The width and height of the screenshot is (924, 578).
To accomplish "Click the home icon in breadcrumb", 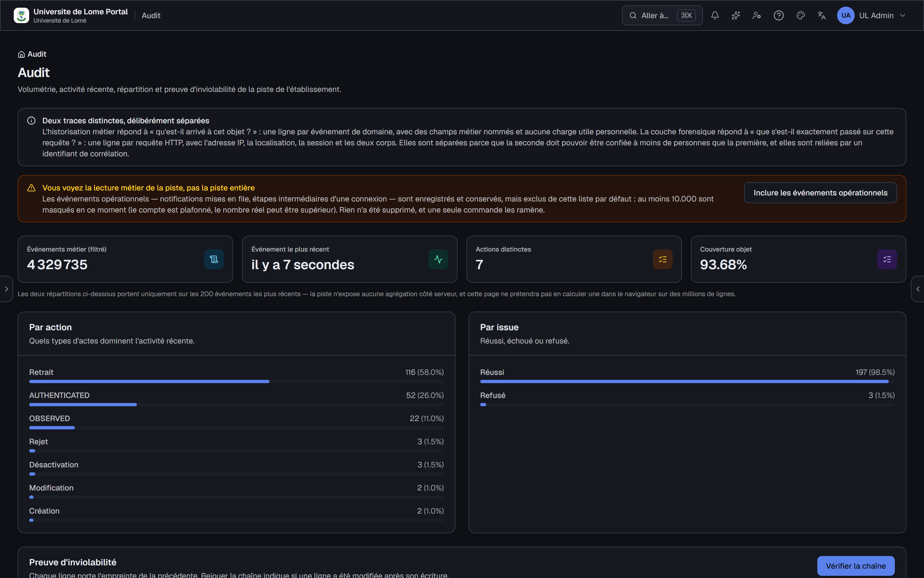I will (21, 54).
